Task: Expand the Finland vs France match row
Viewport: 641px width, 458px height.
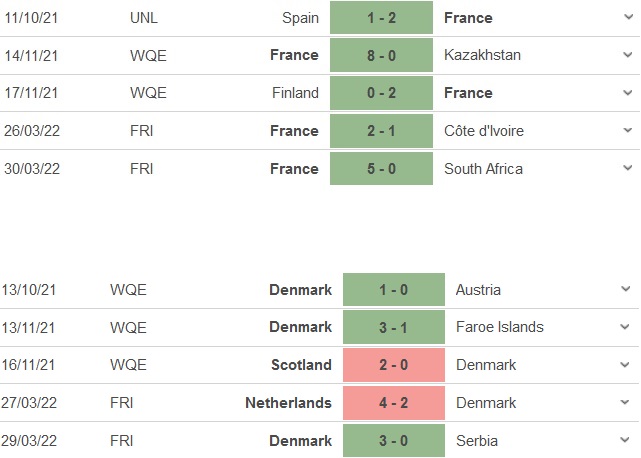Action: 627,93
